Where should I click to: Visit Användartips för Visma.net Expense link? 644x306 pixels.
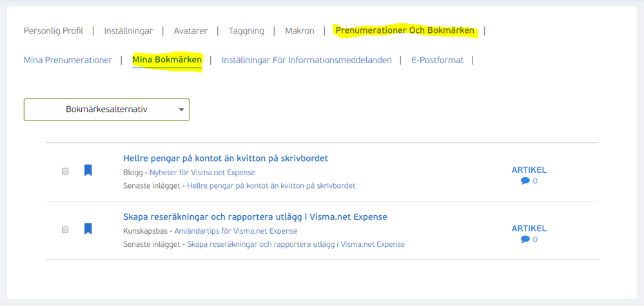click(236, 231)
